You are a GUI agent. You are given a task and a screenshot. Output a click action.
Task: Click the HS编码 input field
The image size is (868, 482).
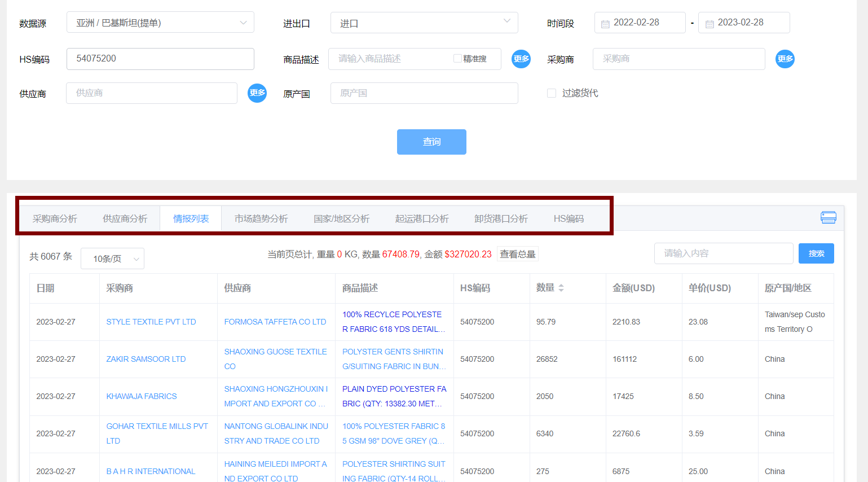(160, 59)
